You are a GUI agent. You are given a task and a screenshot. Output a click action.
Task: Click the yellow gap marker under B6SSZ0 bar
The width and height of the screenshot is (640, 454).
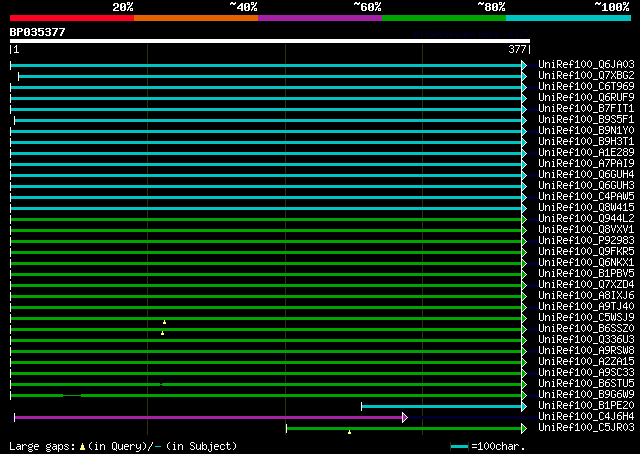click(162, 333)
